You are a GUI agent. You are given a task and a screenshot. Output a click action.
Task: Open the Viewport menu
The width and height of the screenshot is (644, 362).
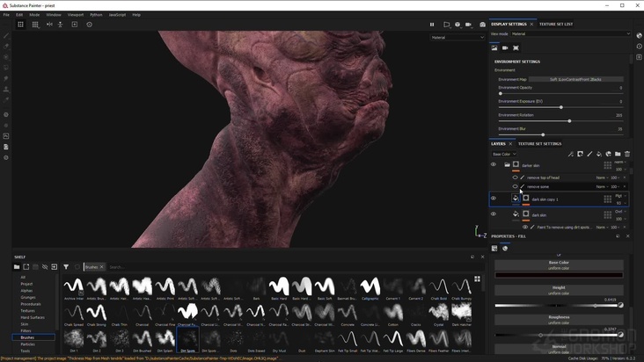76,15
